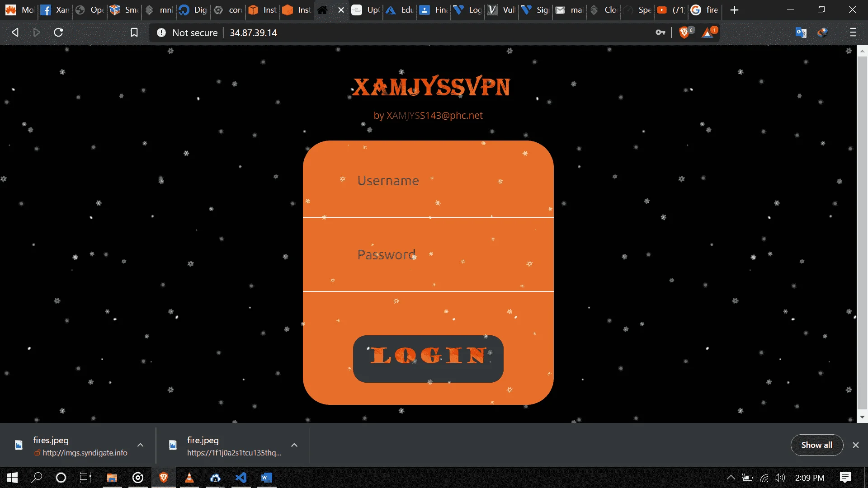The height and width of the screenshot is (488, 868).
Task: Click the Password input field
Action: pyautogui.click(x=428, y=255)
